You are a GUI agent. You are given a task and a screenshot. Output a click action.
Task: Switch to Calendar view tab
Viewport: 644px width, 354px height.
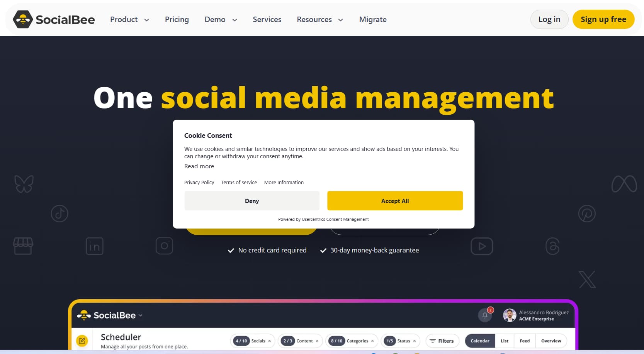[x=480, y=341]
